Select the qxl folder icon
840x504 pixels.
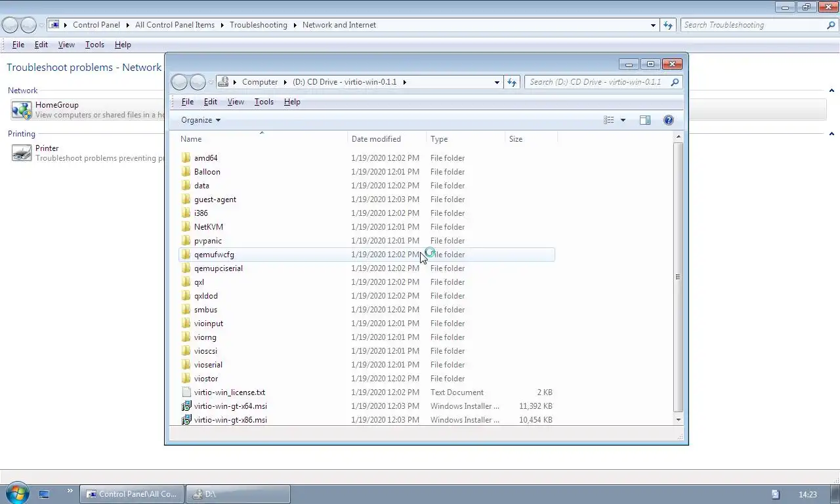[x=186, y=282]
